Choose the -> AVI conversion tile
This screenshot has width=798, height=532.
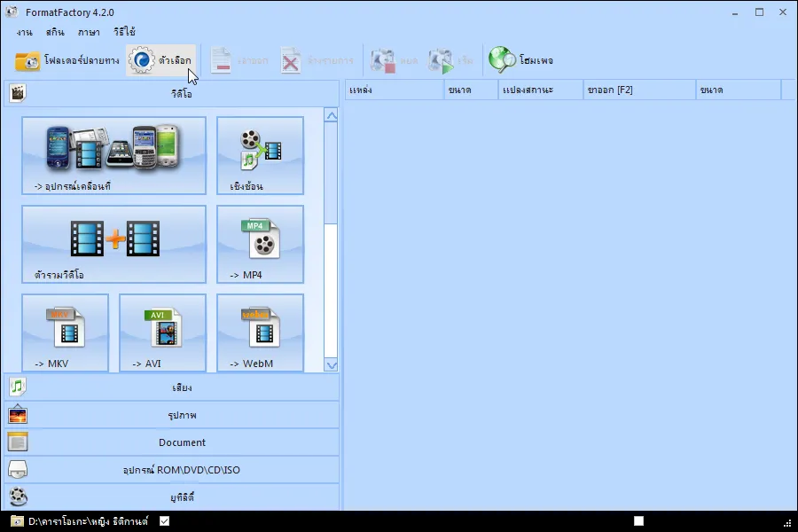163,332
